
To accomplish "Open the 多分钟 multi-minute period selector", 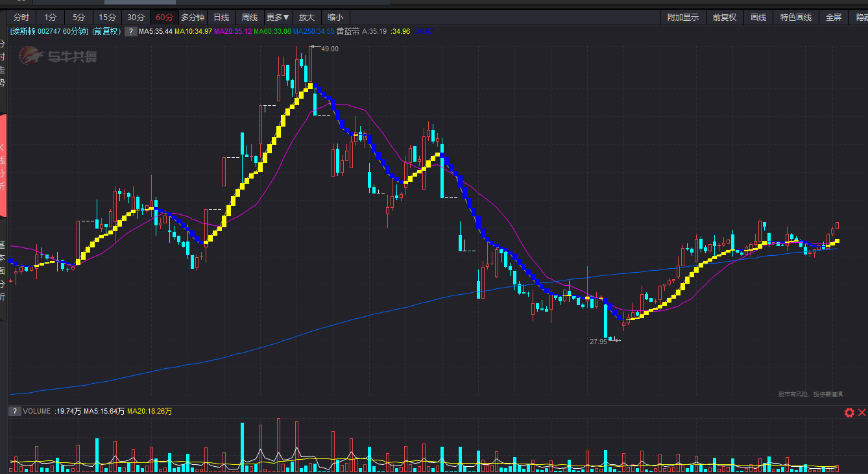I will click(193, 18).
